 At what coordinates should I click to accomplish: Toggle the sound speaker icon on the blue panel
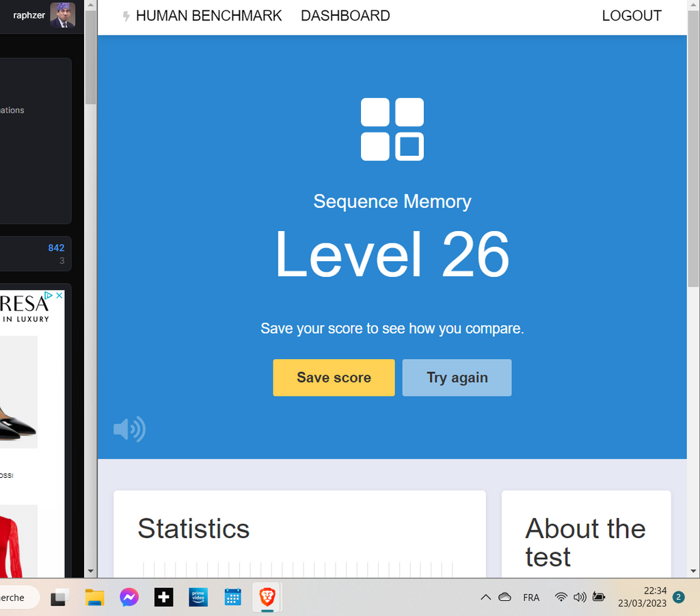click(129, 429)
